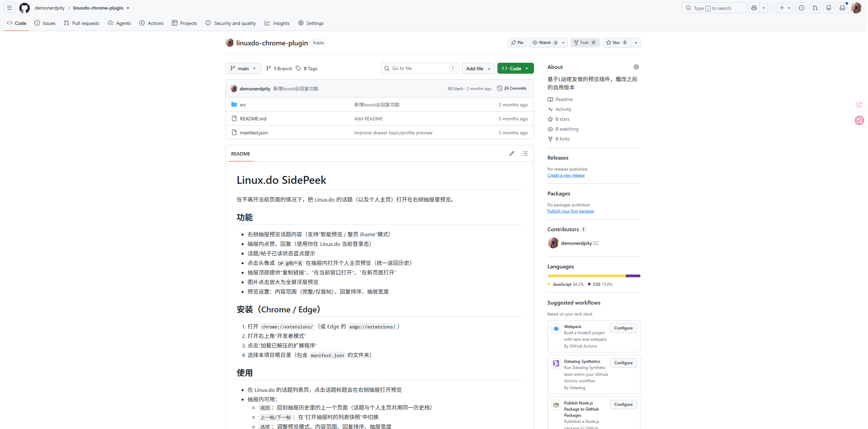Open the notifications inbox
868x429 pixels.
(842, 8)
